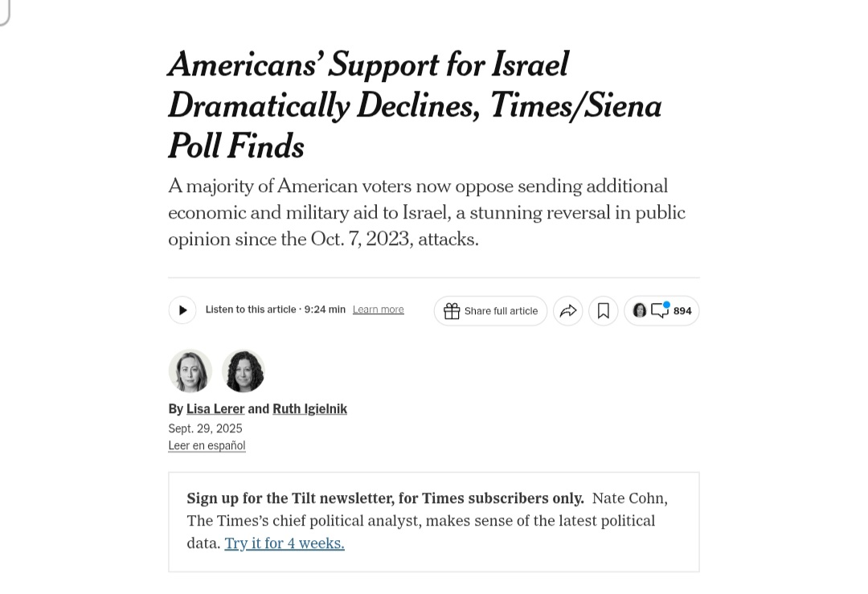Screen dimensions: 868x594
Task: Switch to Spanish via Leer en español
Action: point(207,445)
